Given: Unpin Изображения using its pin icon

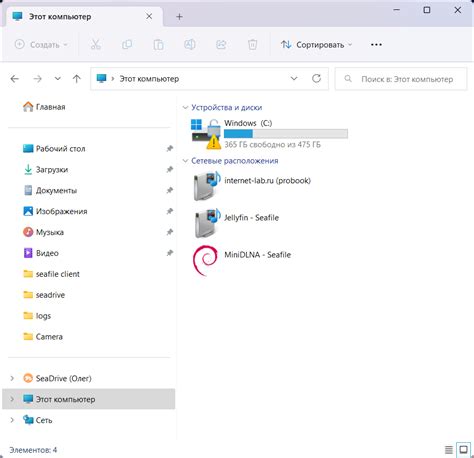Looking at the screenshot, I should coord(170,211).
